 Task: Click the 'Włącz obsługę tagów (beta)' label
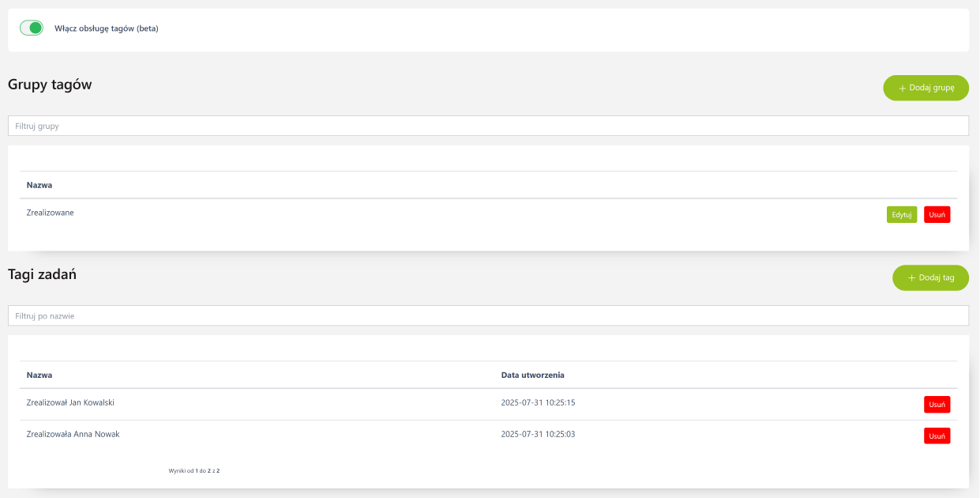(106, 28)
